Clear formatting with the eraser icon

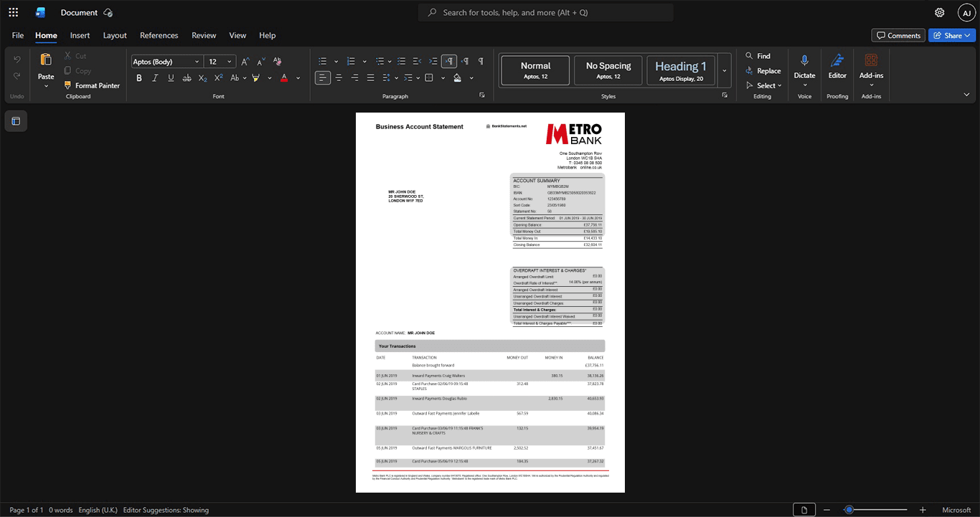pyautogui.click(x=278, y=62)
